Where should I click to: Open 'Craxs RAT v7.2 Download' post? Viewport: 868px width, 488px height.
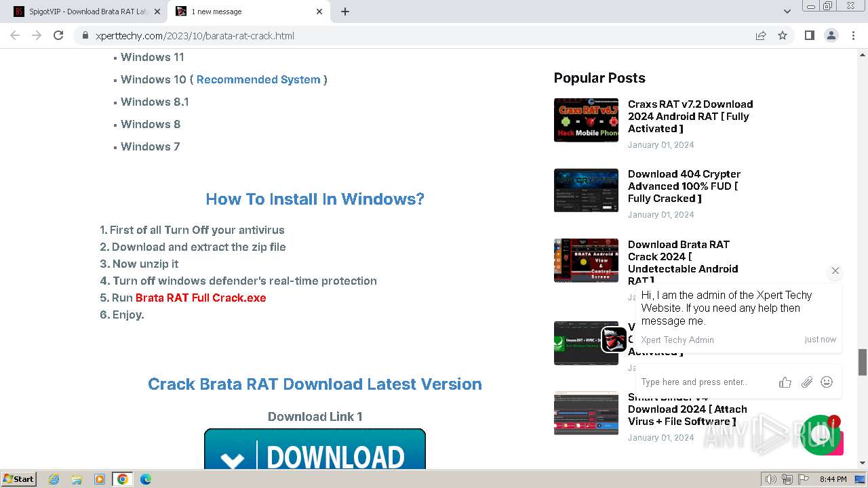[690, 116]
